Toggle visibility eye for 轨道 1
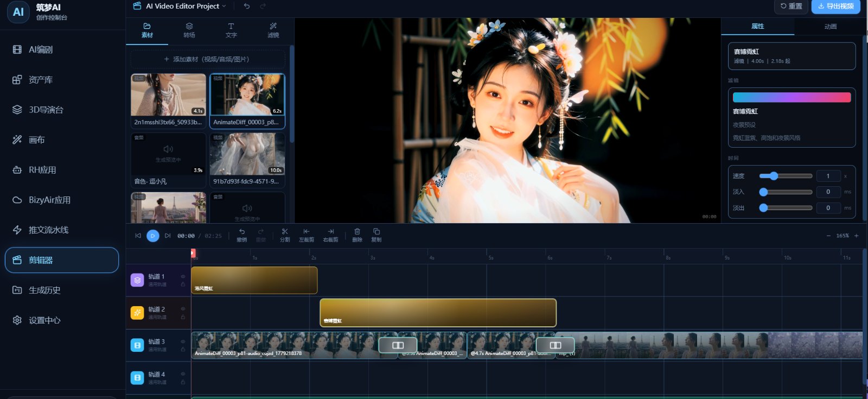Viewport: 868px width, 399px height. 183,276
